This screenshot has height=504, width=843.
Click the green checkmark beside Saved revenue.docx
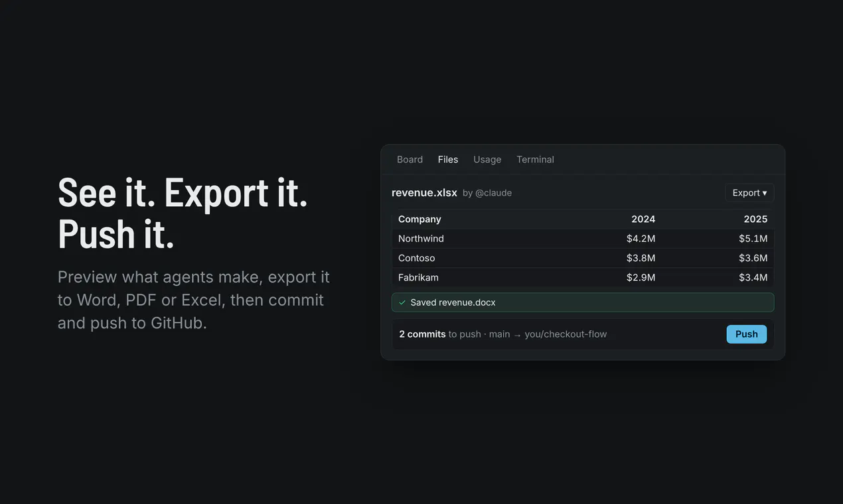tap(402, 302)
